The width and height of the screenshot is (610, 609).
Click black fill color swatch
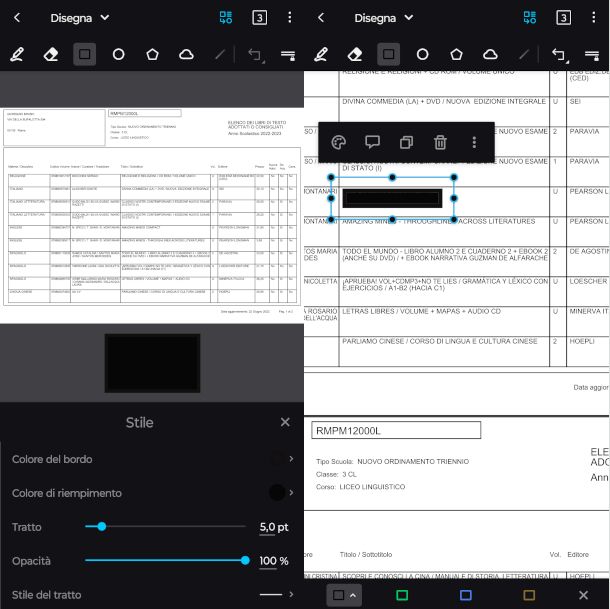point(277,493)
